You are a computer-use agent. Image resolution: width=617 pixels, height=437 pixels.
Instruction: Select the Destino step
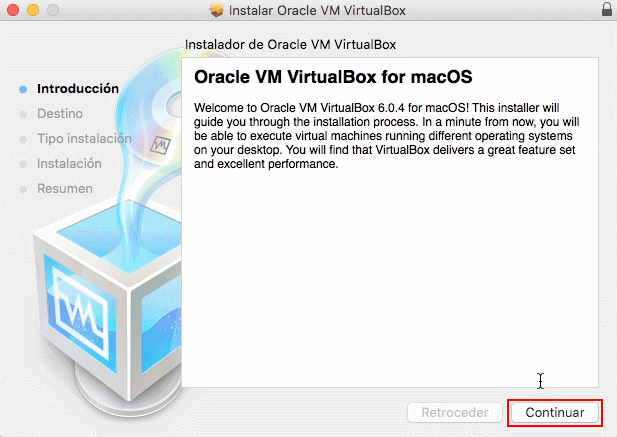pyautogui.click(x=60, y=114)
